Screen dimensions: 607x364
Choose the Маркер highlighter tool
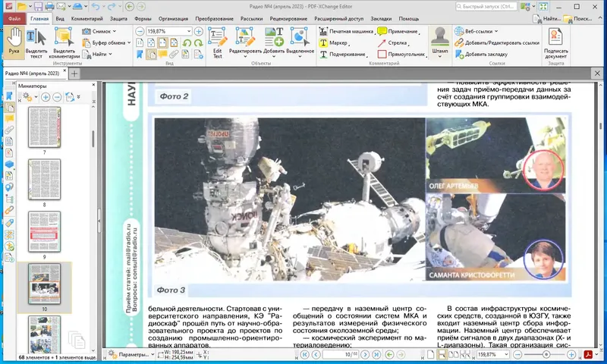tap(334, 42)
